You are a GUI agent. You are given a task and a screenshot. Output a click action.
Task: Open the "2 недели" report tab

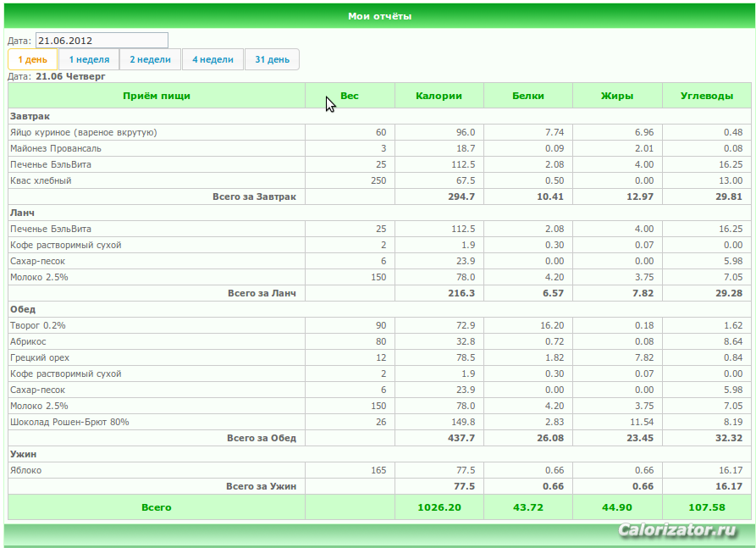pos(151,59)
